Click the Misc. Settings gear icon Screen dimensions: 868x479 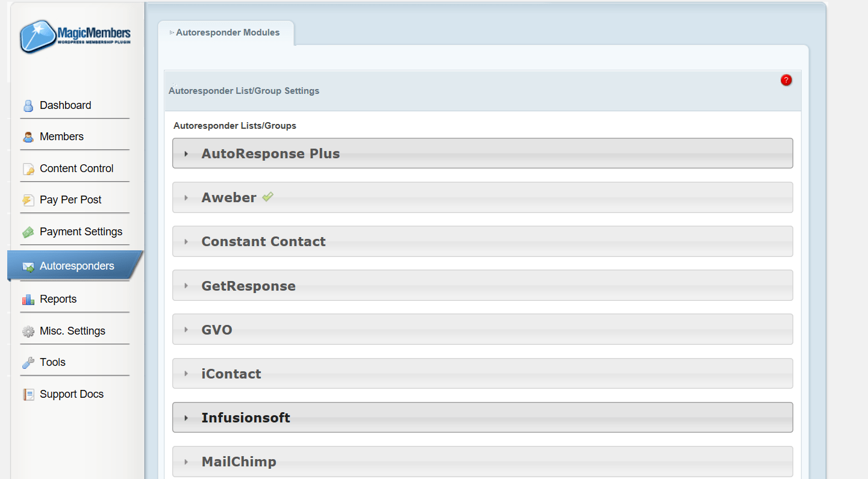[28, 332]
